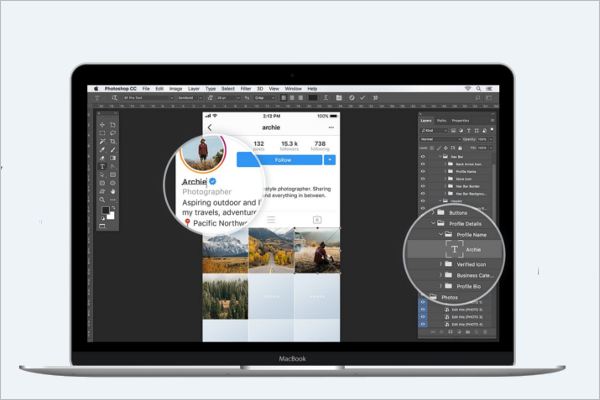Click the Spotlight search icon in menu bar

[x=478, y=88]
